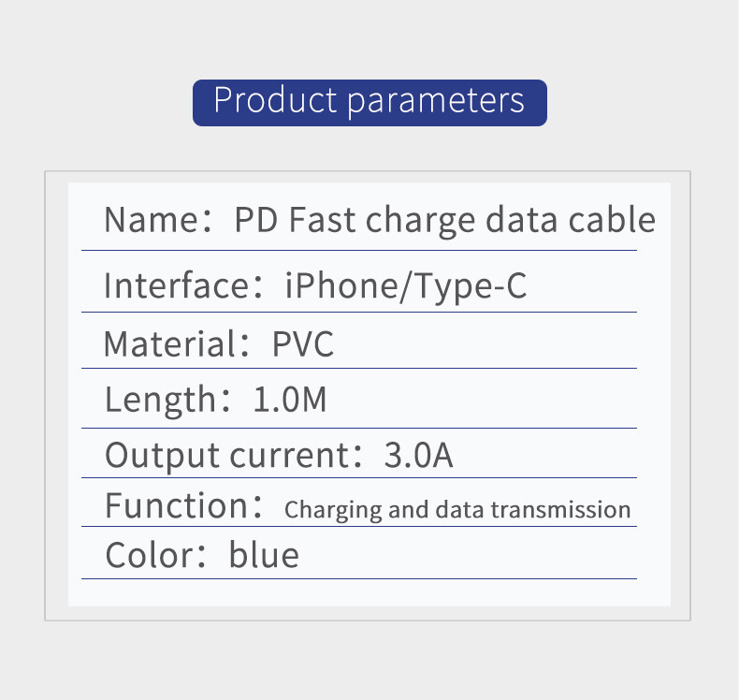Click the Product parameters header badge
This screenshot has height=700, width=739.
[369, 102]
